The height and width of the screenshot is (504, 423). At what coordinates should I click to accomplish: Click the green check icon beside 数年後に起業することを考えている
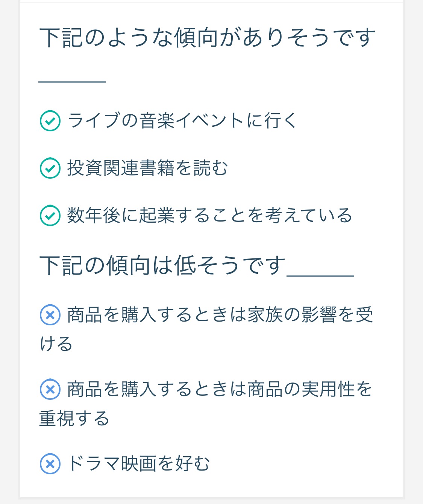tap(50, 216)
